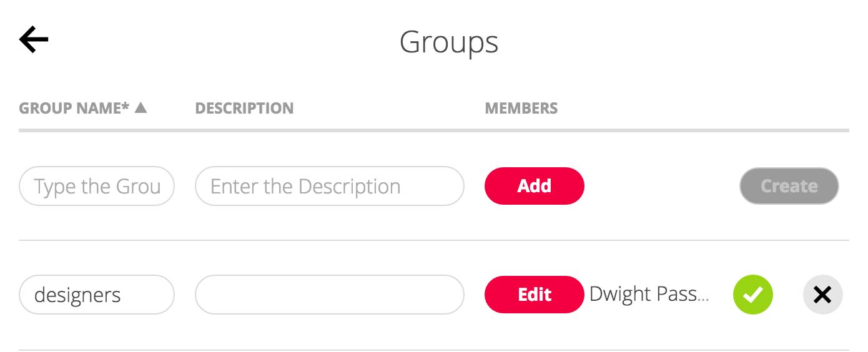868x352 pixels.
Task: Select the Members column header
Action: (x=521, y=108)
